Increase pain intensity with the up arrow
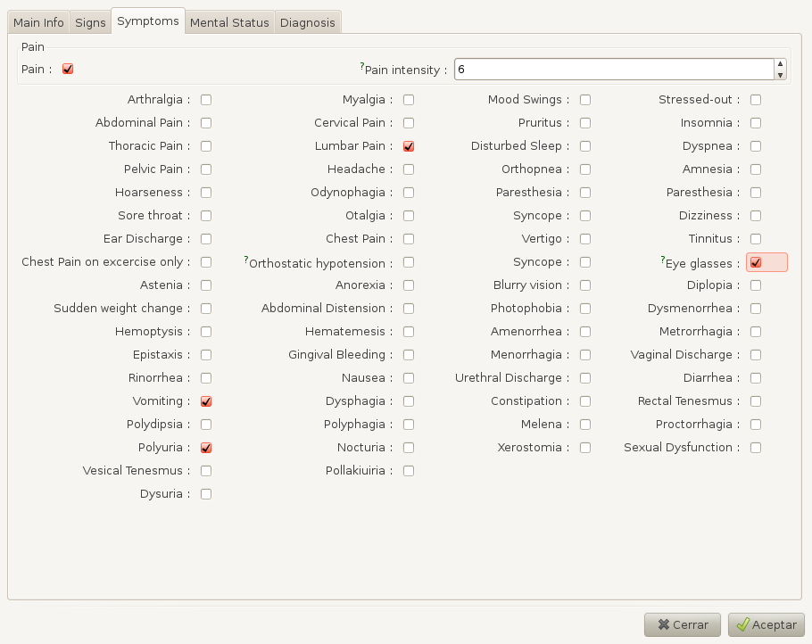Screen dimensions: 812x644 point(781,63)
